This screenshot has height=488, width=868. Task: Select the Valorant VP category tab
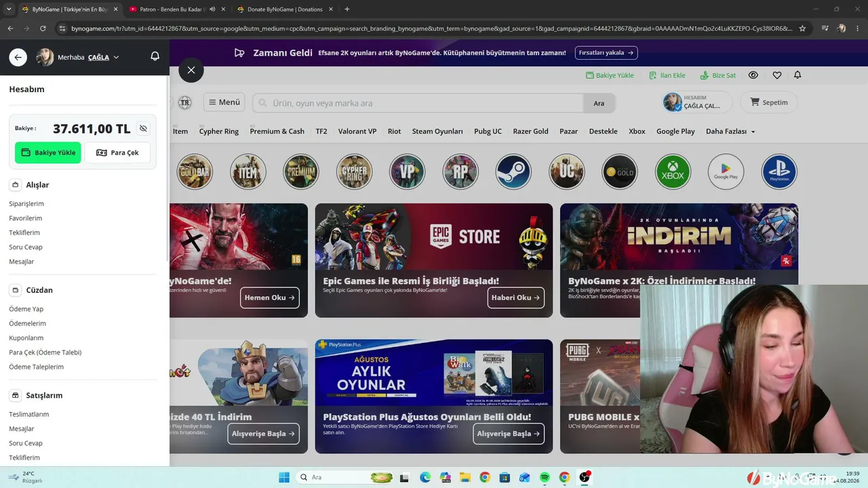coord(357,131)
